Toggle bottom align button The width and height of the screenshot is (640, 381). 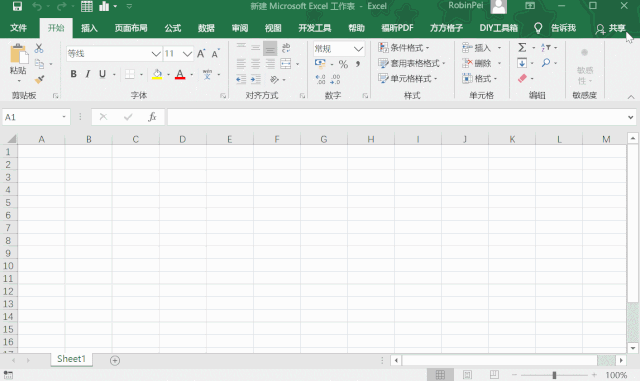click(270, 48)
